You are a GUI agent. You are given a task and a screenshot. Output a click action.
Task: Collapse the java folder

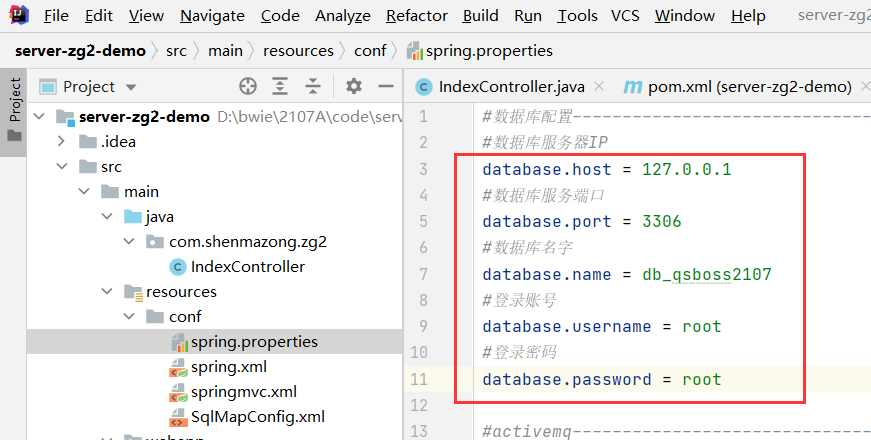tap(107, 216)
